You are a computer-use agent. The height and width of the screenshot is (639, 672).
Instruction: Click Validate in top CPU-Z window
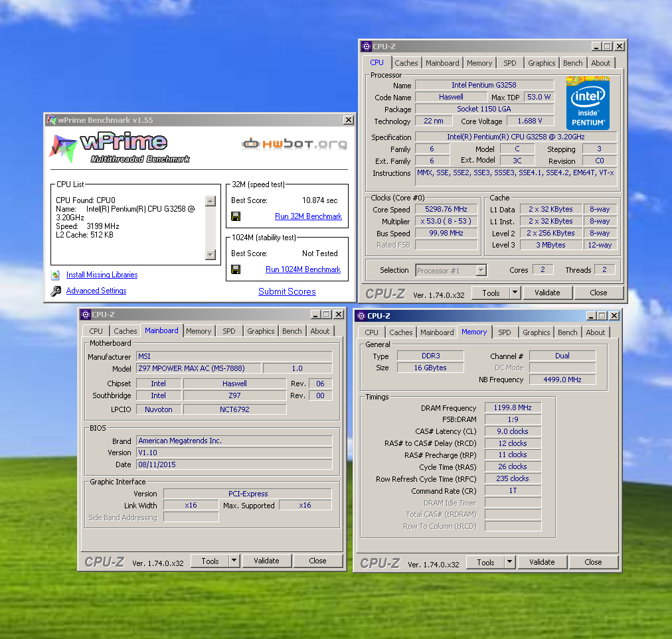pos(547,293)
